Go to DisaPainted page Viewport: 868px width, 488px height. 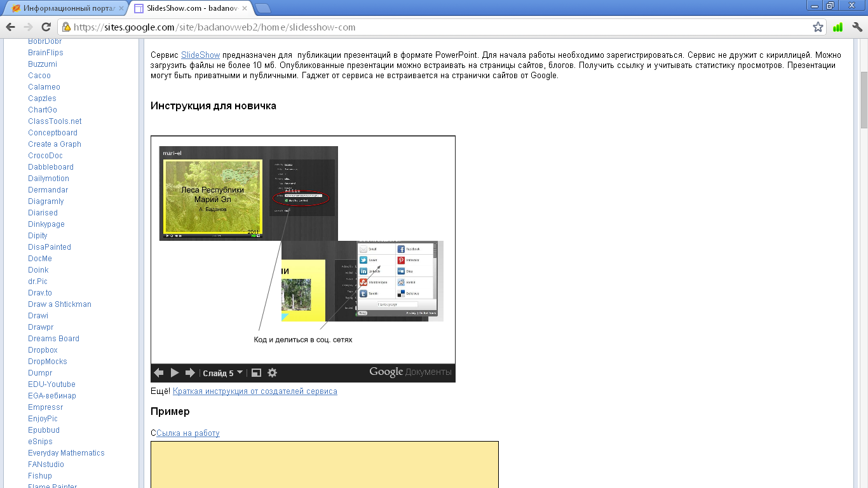point(50,247)
